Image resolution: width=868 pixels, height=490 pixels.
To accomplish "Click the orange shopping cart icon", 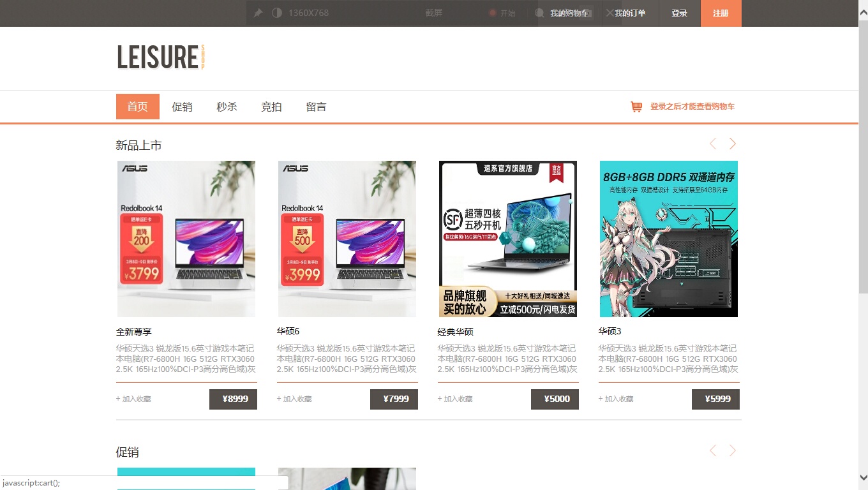I will click(x=636, y=107).
